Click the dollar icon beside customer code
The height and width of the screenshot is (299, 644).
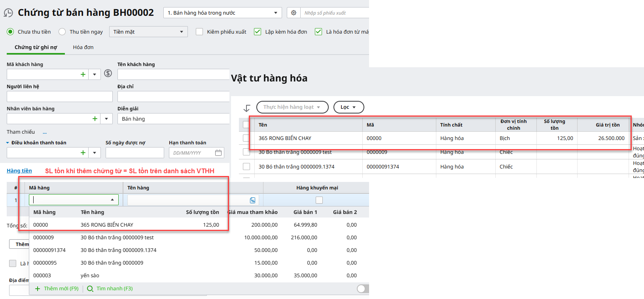point(108,74)
